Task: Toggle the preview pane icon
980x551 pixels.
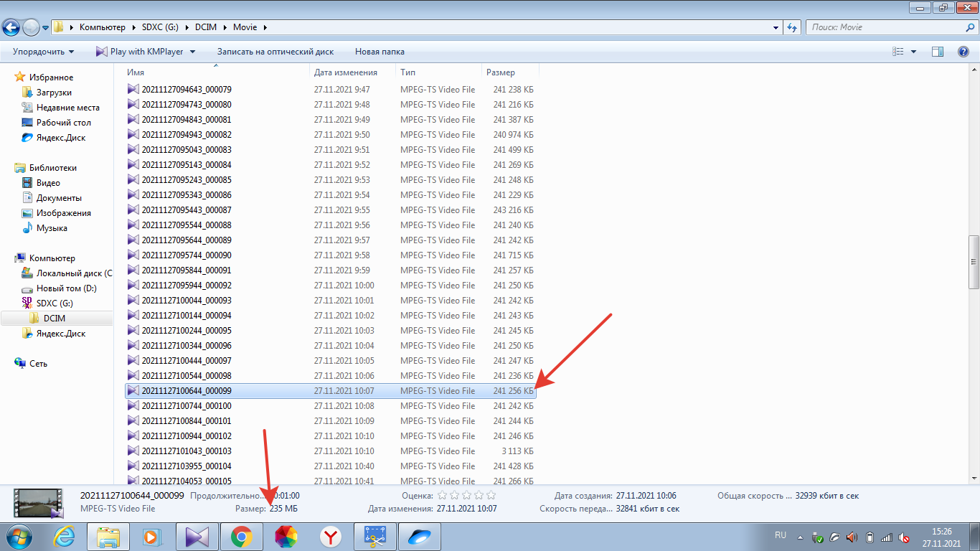Action: click(937, 52)
